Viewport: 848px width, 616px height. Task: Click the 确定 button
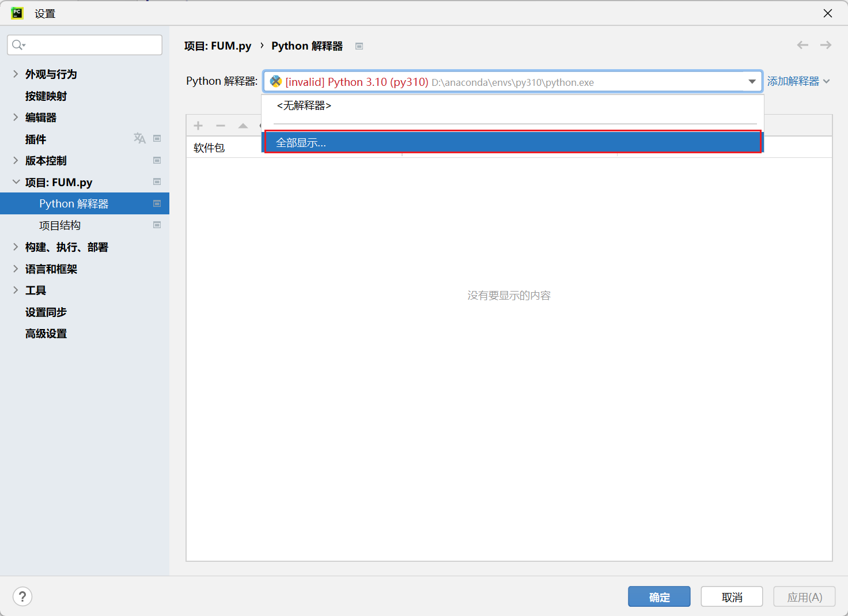coord(659,596)
